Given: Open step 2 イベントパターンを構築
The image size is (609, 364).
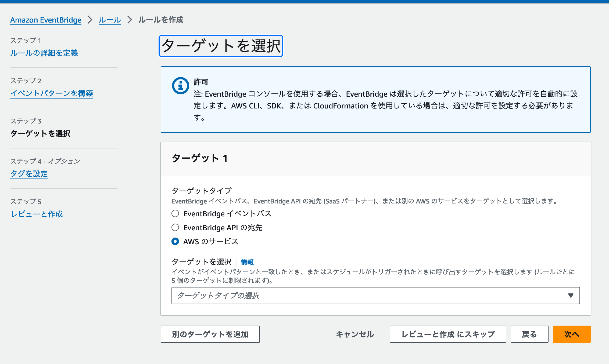Looking at the screenshot, I should [x=52, y=93].
